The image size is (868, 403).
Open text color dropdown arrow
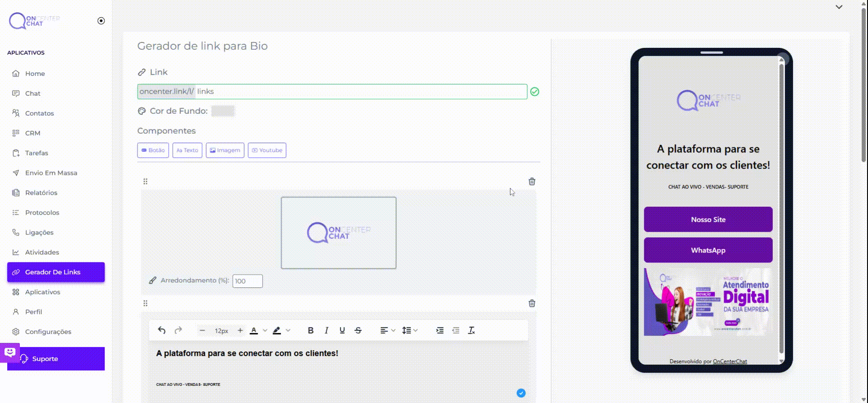(x=265, y=330)
